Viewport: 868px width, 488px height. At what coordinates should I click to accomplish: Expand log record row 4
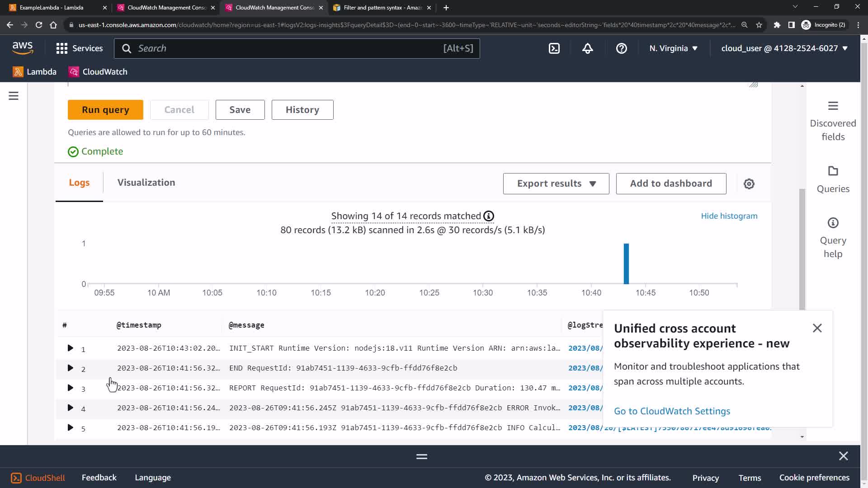coord(70,408)
